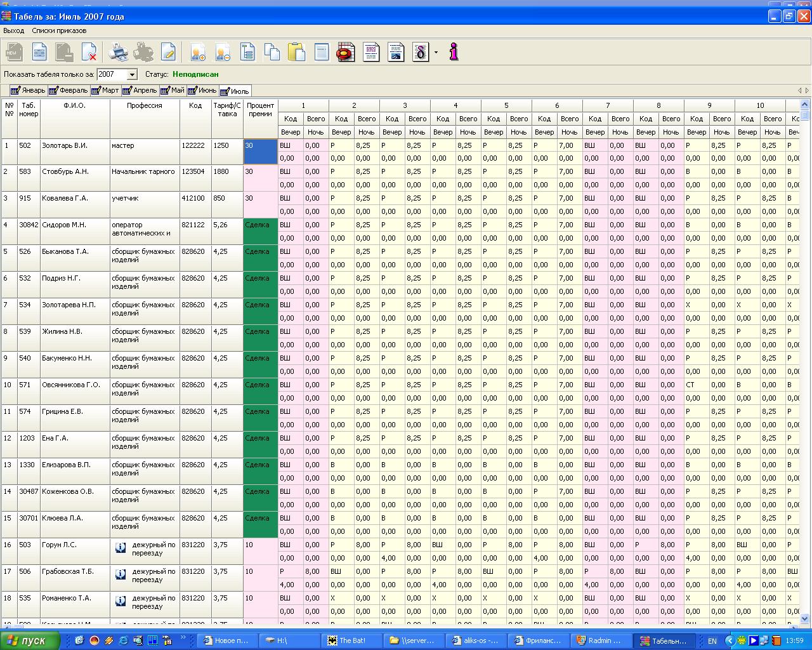Select green Сделка cell for Сидоров М.Н.
Viewport: 812px width, 650px height.
(260, 232)
